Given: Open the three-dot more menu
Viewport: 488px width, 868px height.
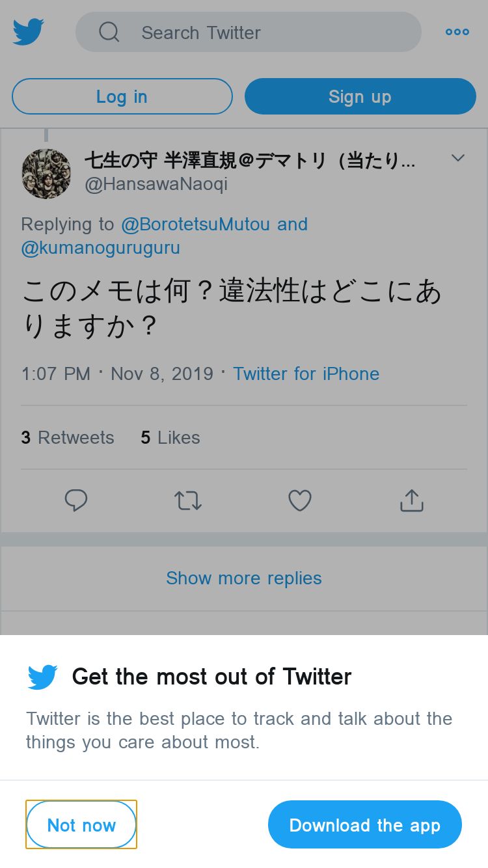Looking at the screenshot, I should (x=457, y=32).
